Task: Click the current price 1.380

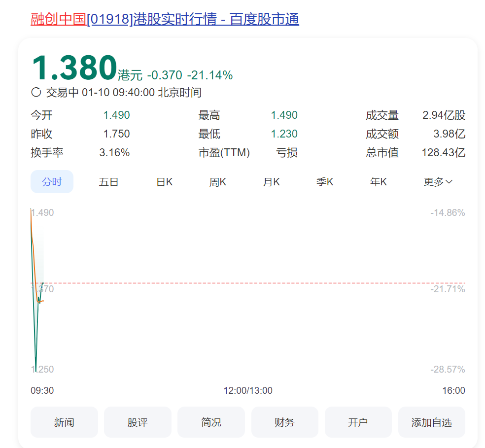Action: pyautogui.click(x=74, y=67)
